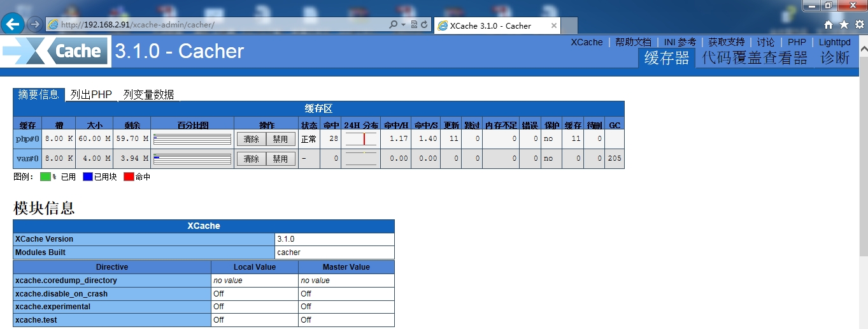Screen dimensions: 868x329
Task: Select the 摘要信息 sub-tab
Action: [38, 94]
